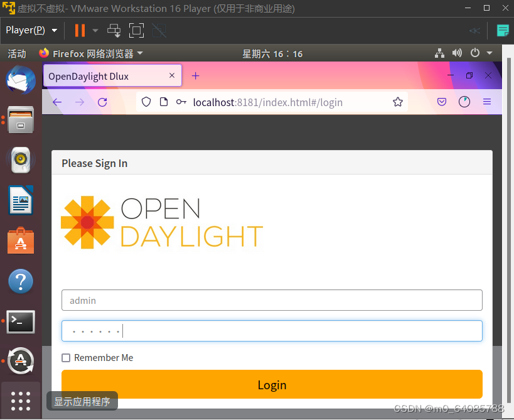Click the username field containing admin
514x420 pixels.
coord(272,300)
